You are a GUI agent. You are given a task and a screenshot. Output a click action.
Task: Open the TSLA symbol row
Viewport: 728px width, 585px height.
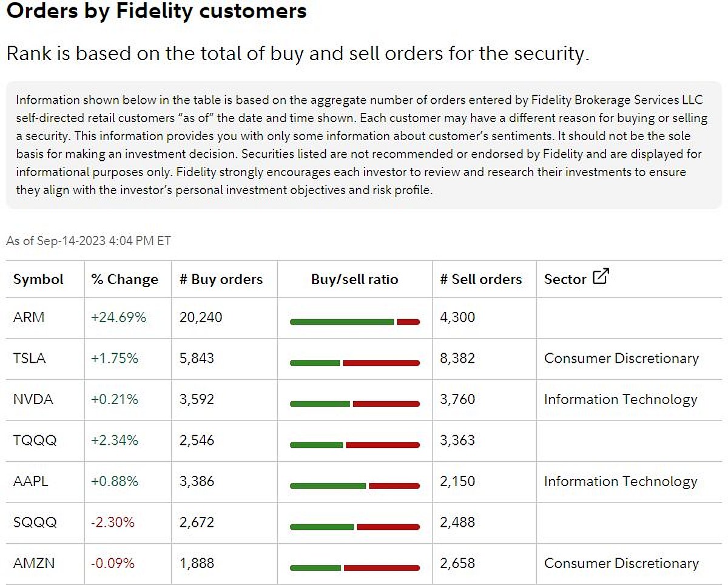click(29, 358)
